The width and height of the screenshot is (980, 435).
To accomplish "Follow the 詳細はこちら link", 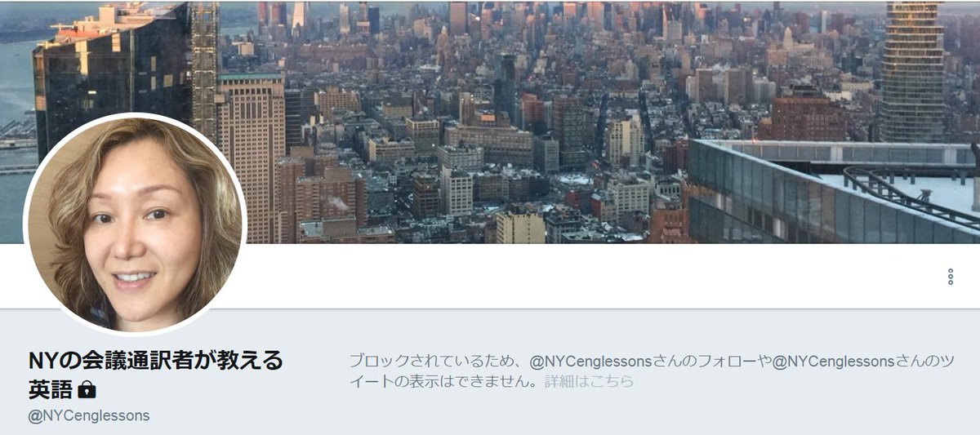I will tap(589, 381).
